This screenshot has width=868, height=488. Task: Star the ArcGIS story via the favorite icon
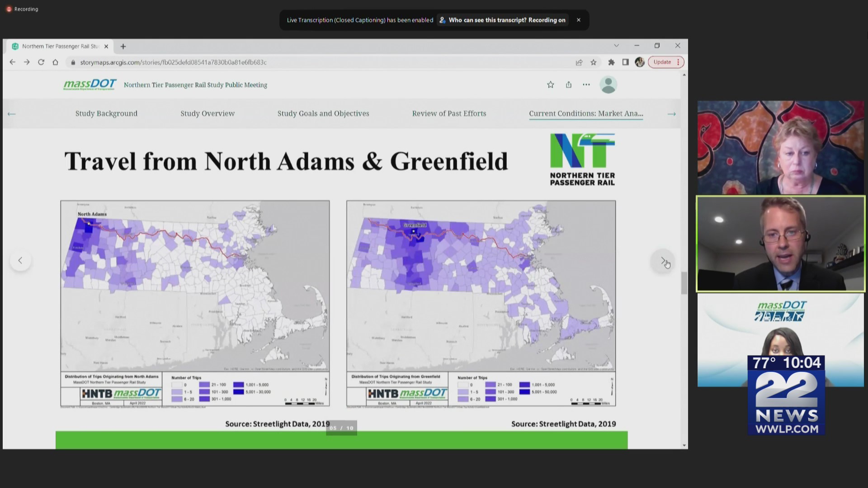click(551, 84)
